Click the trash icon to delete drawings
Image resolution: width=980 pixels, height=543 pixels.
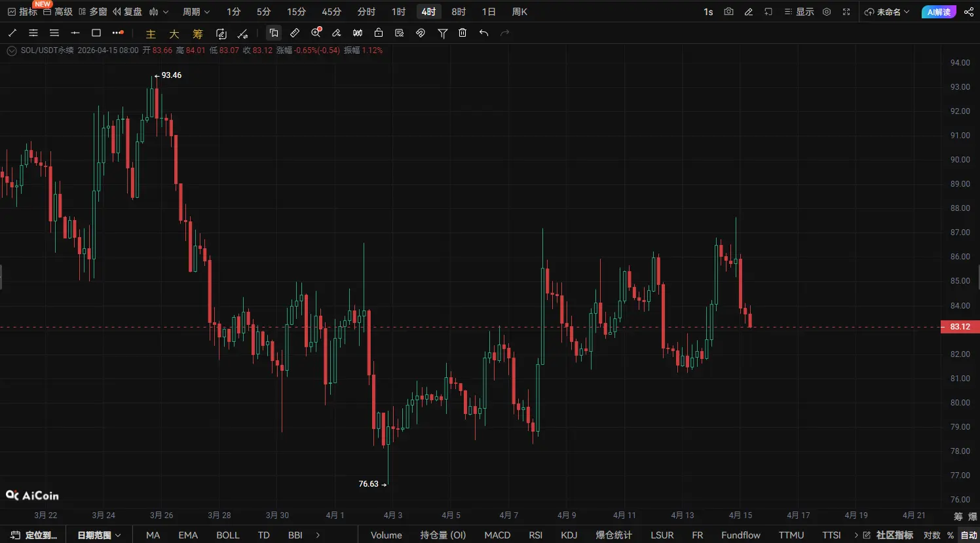point(462,33)
